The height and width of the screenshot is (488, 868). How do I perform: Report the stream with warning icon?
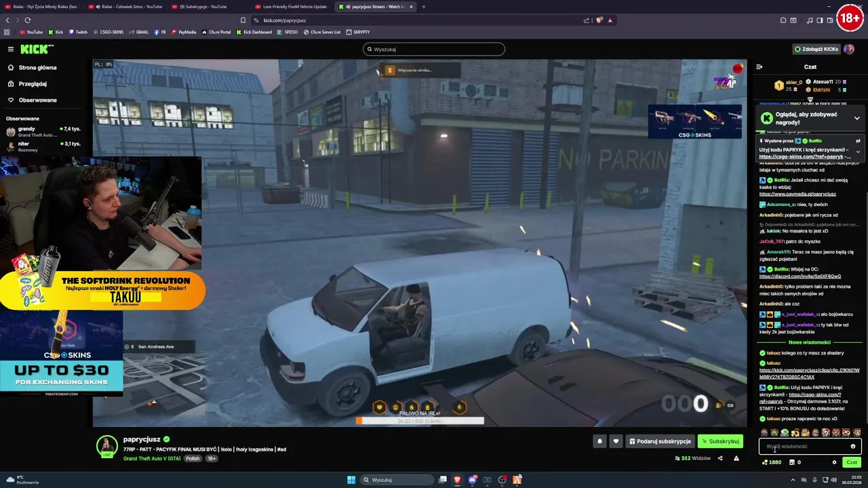736,458
